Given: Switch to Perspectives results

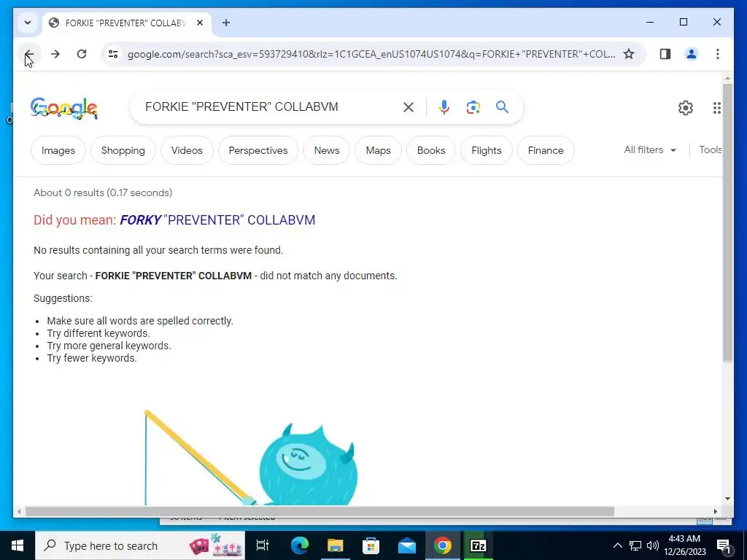Looking at the screenshot, I should pos(258,150).
